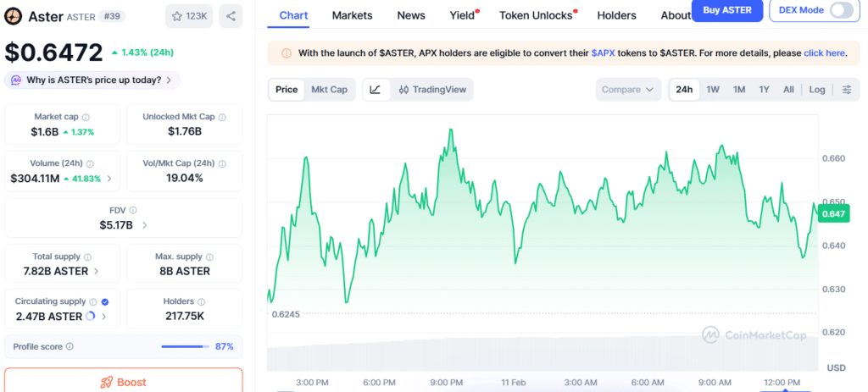Open the info icon next to Holders
868x392 pixels.
coord(201,302)
